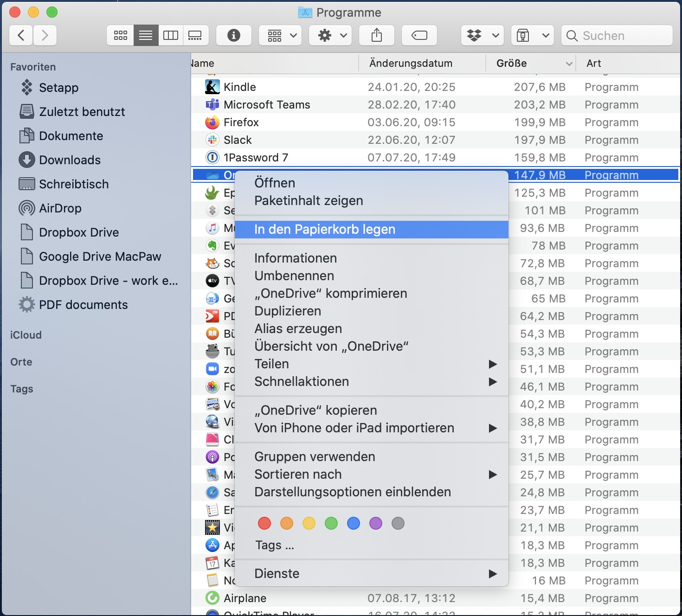Click the Suchen search field
Screen dimensions: 682x616
[617, 35]
